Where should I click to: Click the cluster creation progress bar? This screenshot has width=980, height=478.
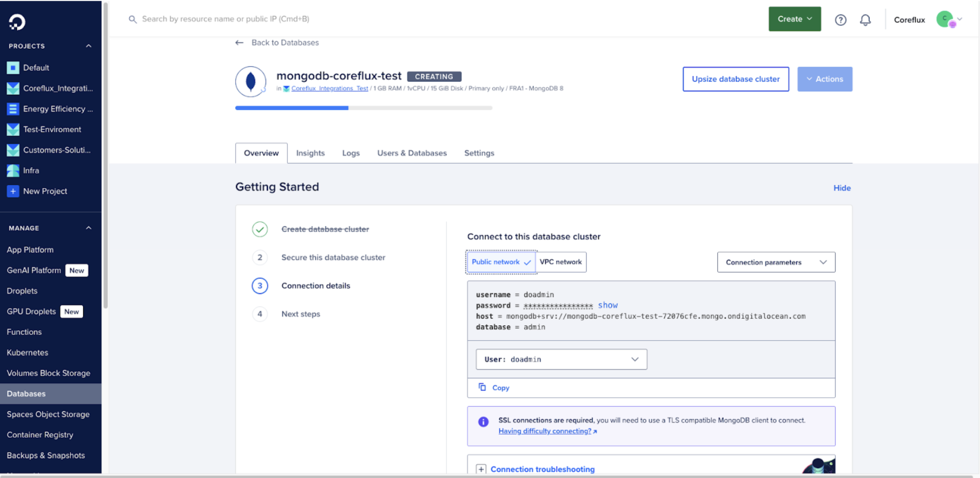(x=364, y=108)
